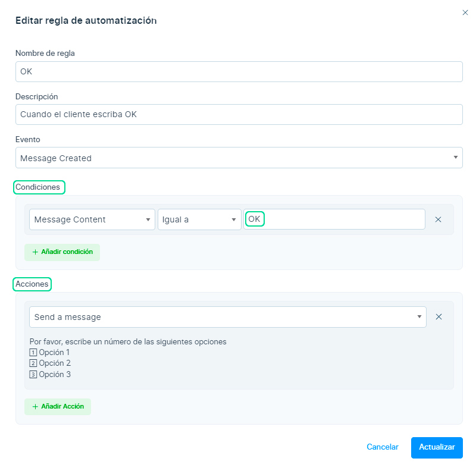
Task: Click the Evento label
Action: coord(27,139)
